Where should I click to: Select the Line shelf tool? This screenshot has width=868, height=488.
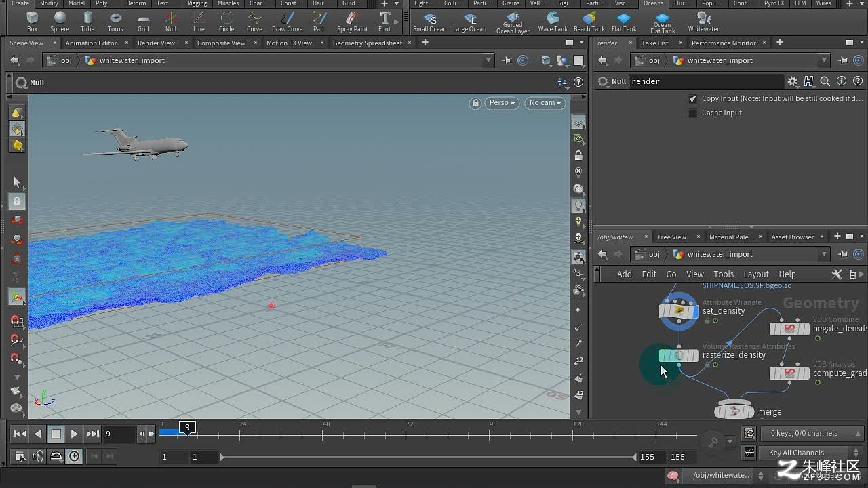(199, 21)
